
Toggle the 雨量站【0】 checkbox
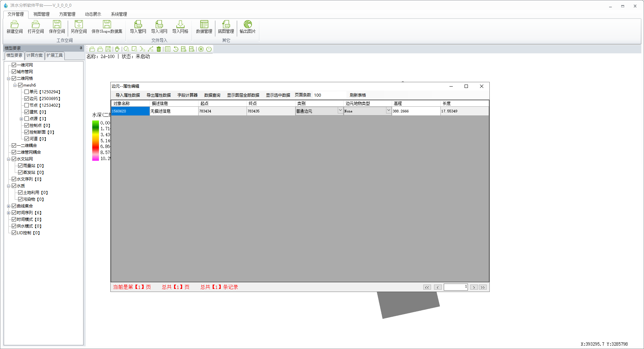coord(20,165)
